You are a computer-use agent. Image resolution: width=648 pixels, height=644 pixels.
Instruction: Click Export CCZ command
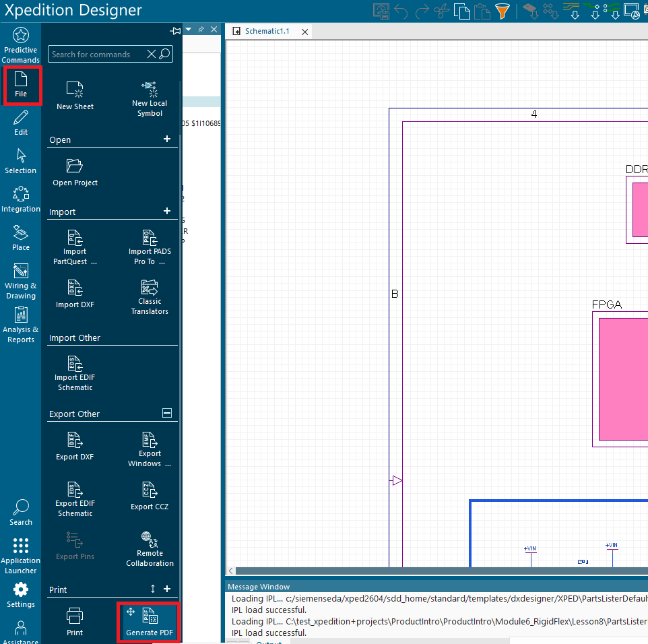pos(150,496)
